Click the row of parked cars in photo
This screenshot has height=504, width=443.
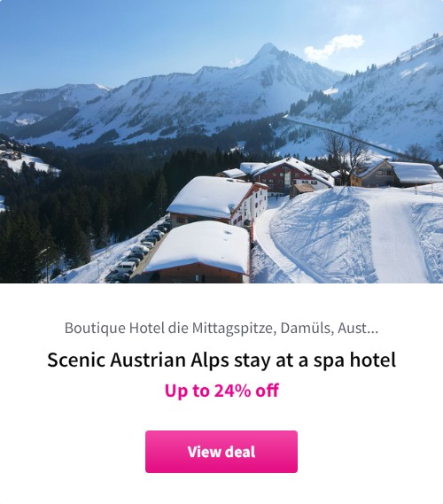coord(138,252)
